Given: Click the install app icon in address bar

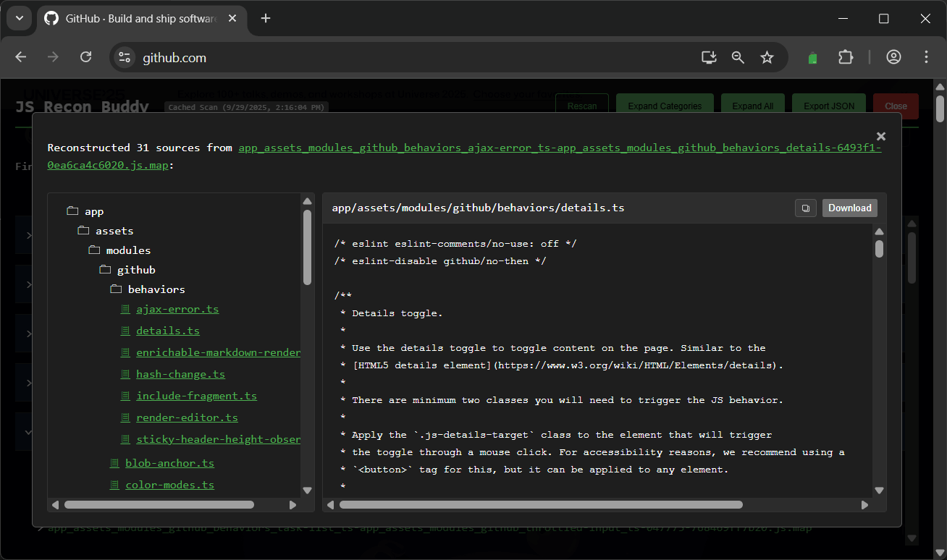Looking at the screenshot, I should [x=709, y=58].
